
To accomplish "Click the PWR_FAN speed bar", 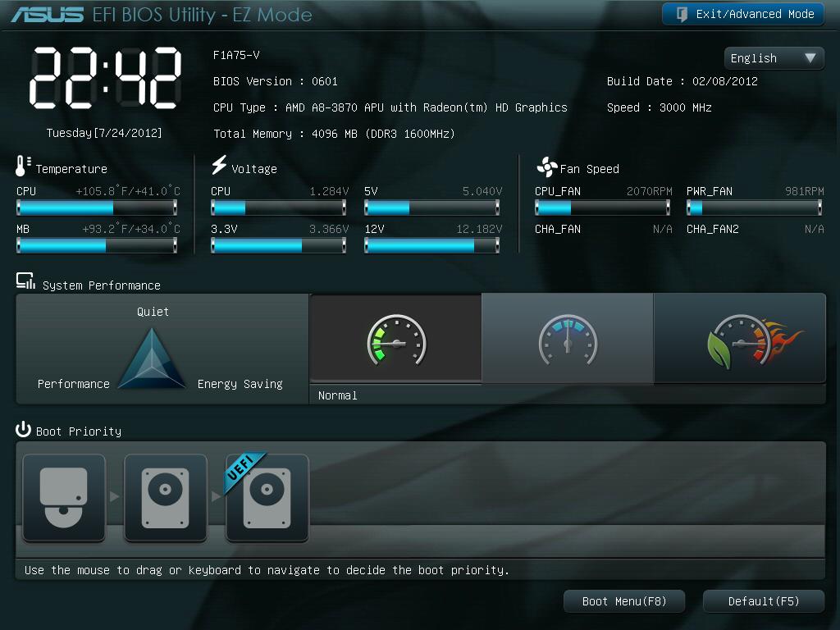I will point(755,208).
